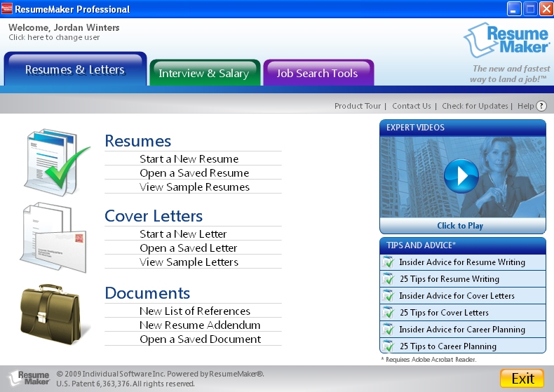This screenshot has width=554, height=392.
Task: View Sample Letters
Action: [189, 262]
